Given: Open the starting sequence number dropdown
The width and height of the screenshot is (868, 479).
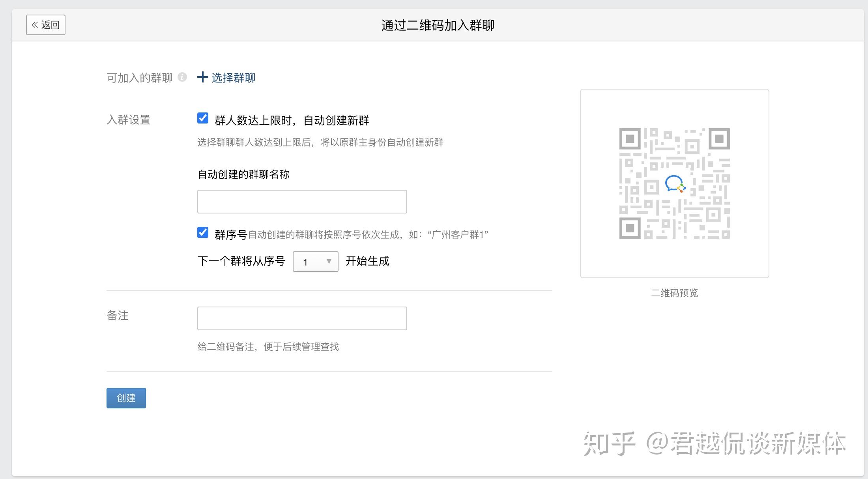Looking at the screenshot, I should pos(315,262).
